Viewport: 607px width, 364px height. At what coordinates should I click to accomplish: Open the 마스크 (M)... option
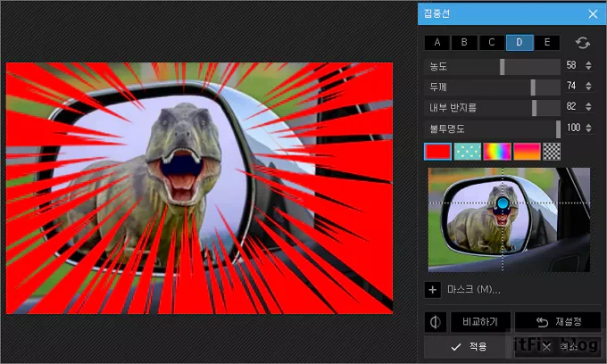pyautogui.click(x=473, y=289)
